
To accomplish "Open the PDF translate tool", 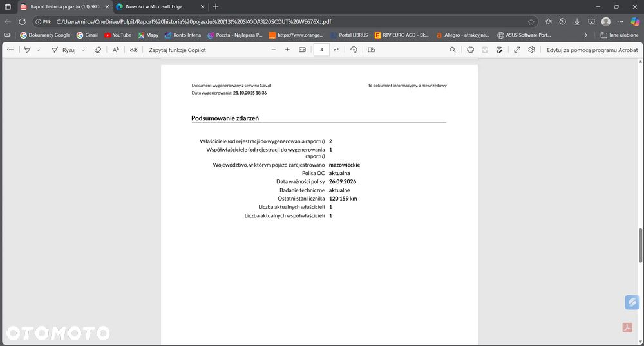I will (x=133, y=50).
